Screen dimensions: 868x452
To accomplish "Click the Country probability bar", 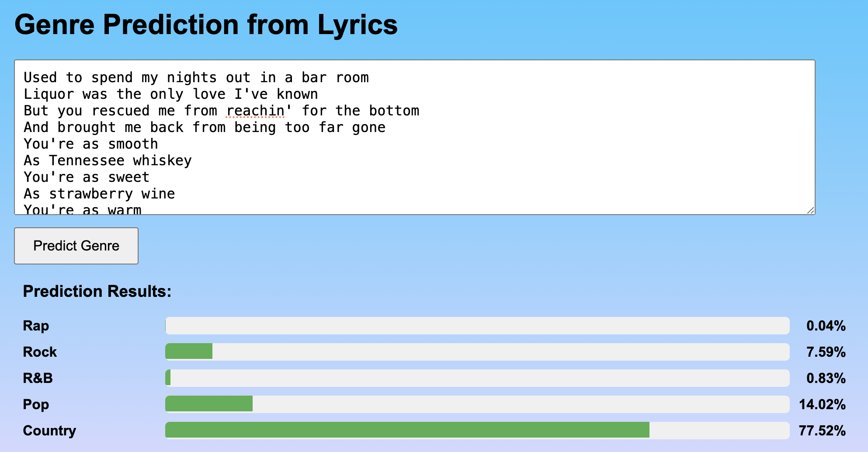I will (477, 430).
